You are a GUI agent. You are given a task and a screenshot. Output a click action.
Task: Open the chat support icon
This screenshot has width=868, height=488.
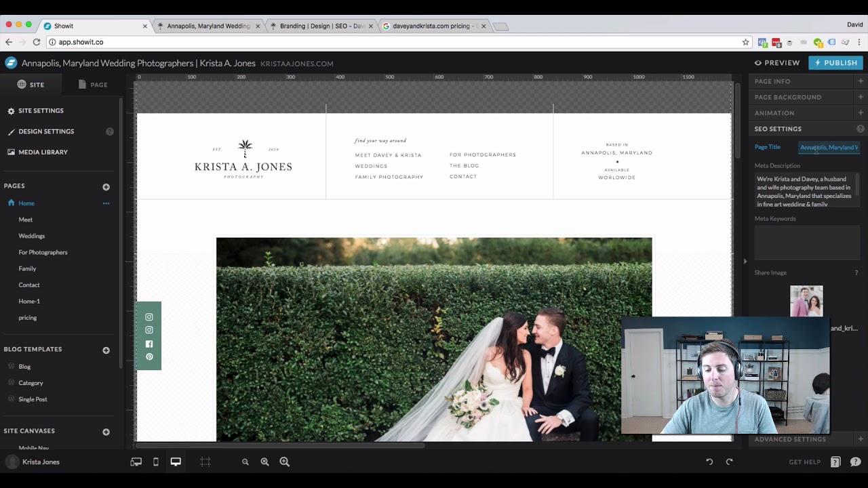[856, 462]
